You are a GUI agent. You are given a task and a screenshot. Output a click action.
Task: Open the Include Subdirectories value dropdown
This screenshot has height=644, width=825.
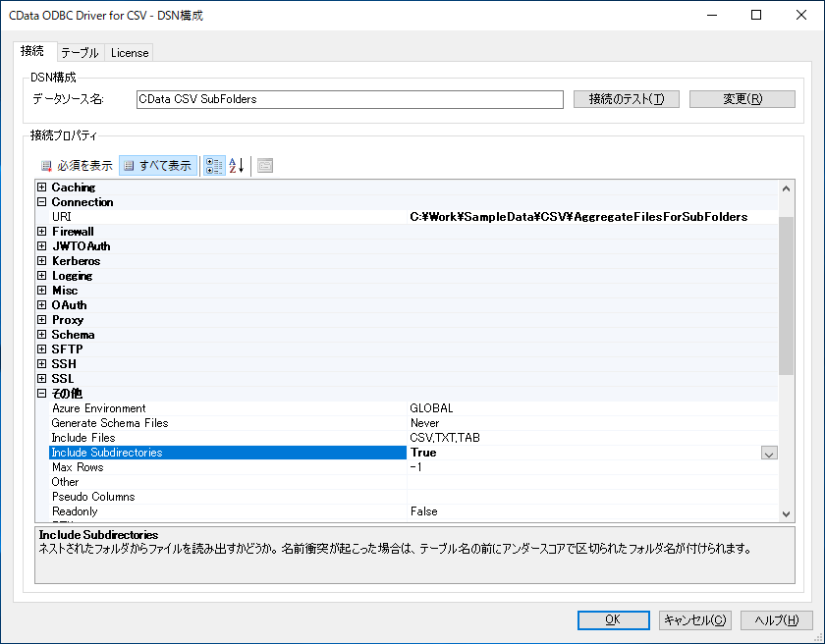769,453
